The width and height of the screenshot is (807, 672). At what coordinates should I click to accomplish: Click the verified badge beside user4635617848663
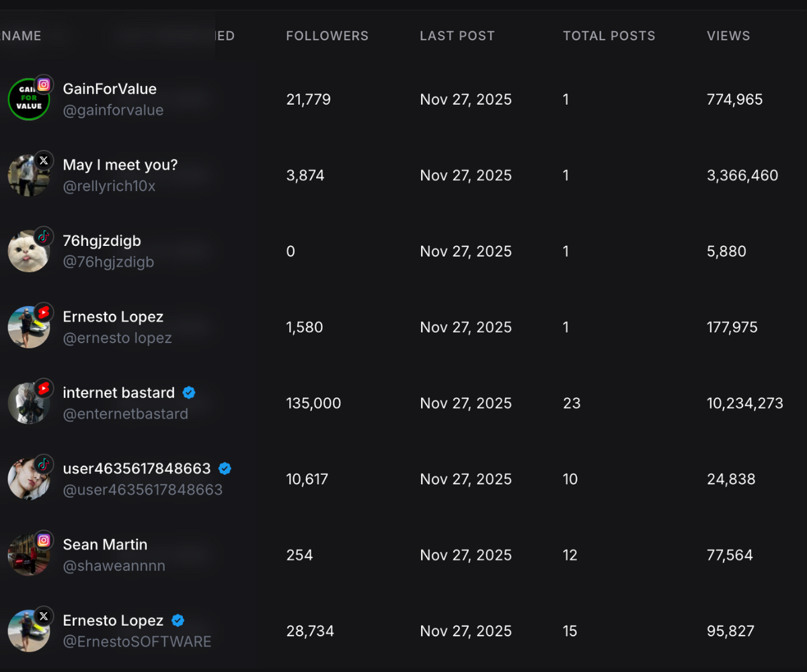[x=225, y=468]
